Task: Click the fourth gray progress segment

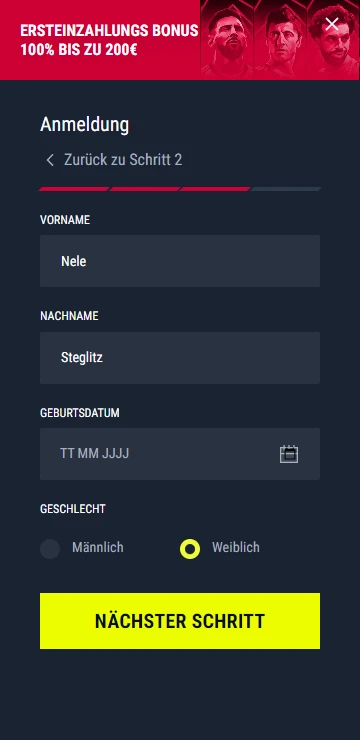Action: (286, 189)
